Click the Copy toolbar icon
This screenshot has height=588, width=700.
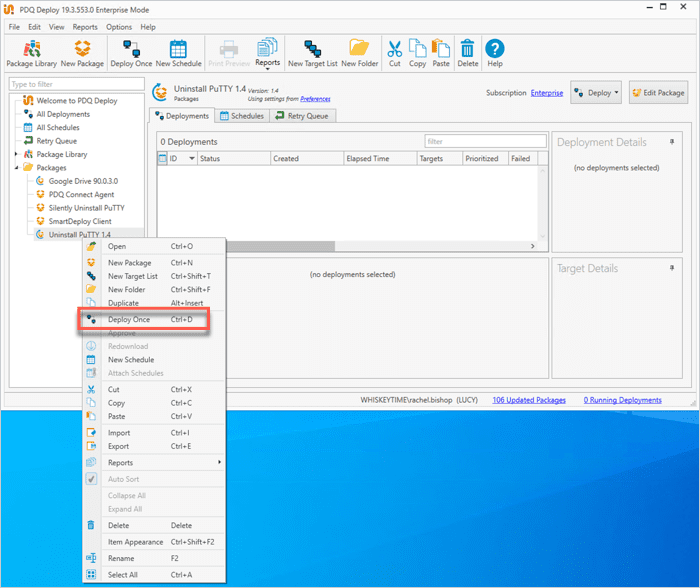417,53
